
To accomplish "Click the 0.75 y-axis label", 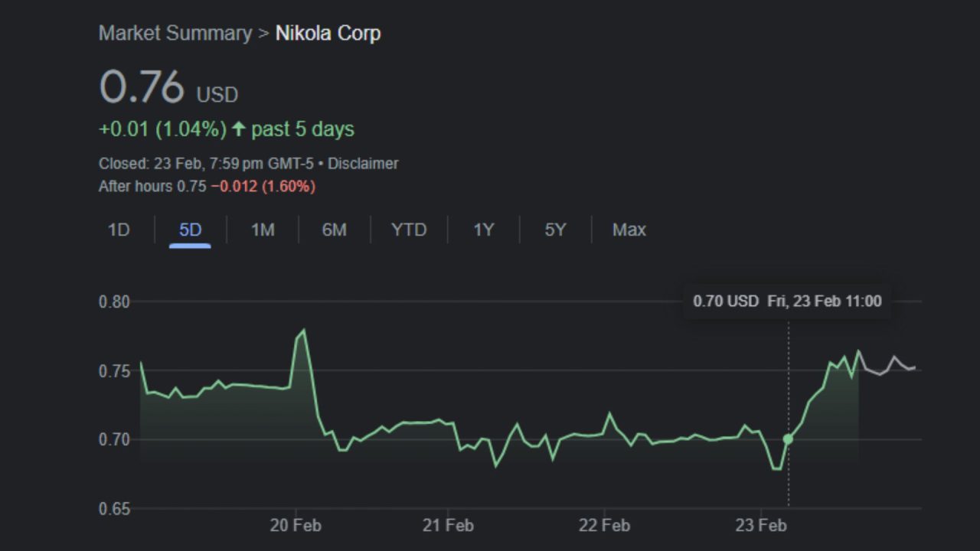I will tap(114, 371).
